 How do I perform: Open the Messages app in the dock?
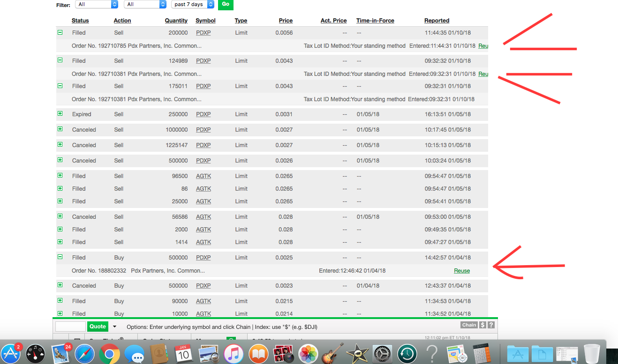pyautogui.click(x=135, y=354)
